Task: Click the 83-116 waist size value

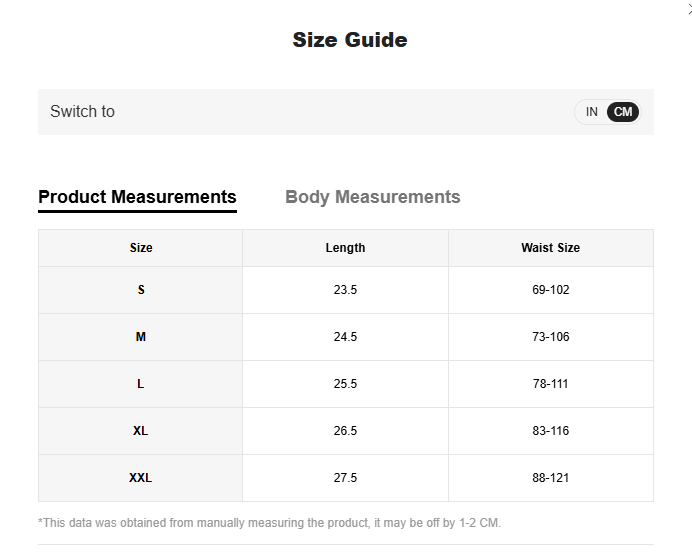Action: point(550,431)
